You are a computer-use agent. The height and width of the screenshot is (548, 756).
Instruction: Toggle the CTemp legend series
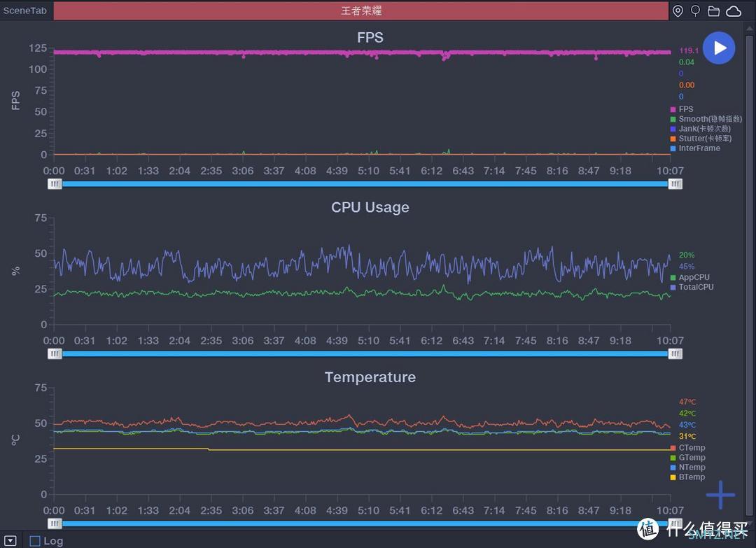click(x=687, y=448)
